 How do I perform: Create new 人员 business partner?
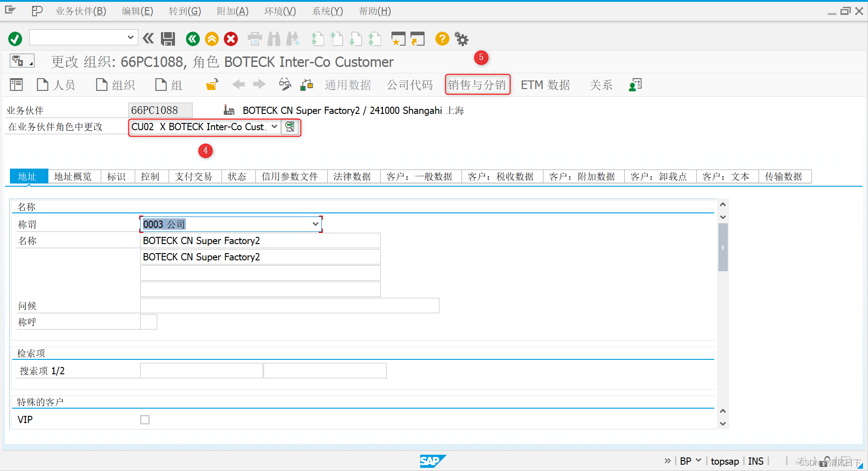pyautogui.click(x=56, y=85)
